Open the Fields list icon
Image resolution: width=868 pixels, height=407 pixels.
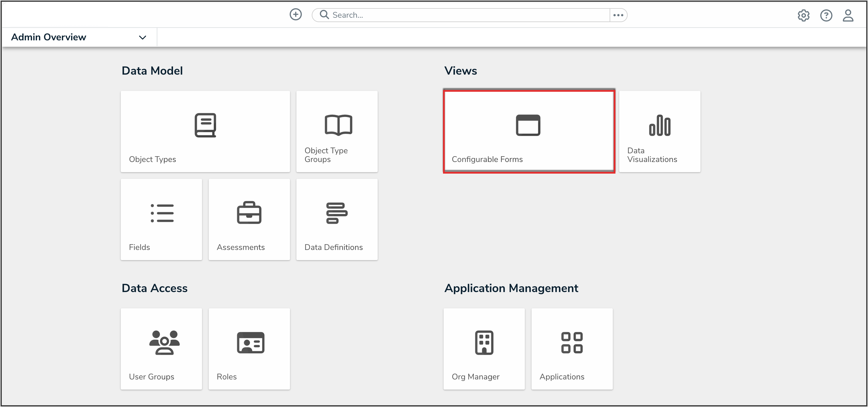point(162,213)
